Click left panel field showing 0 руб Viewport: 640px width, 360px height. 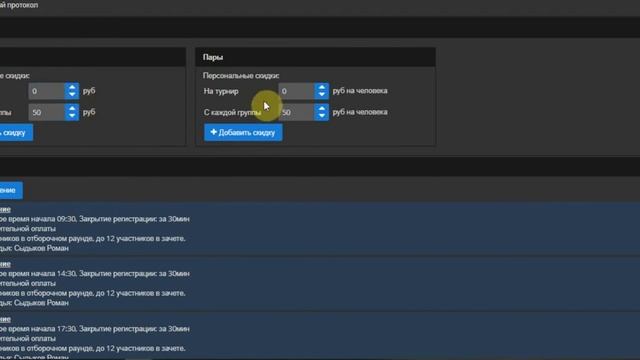(x=47, y=91)
